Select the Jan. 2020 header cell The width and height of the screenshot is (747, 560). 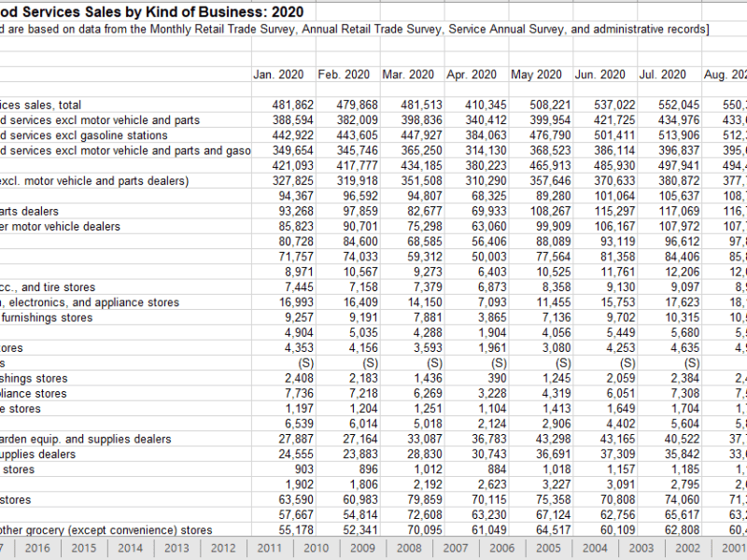coord(277,75)
